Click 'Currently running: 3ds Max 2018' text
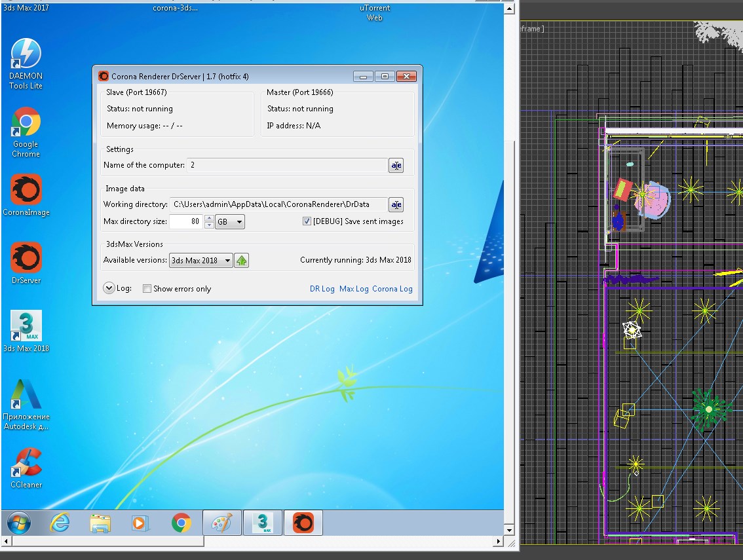Viewport: 743px width, 560px height. 355,260
